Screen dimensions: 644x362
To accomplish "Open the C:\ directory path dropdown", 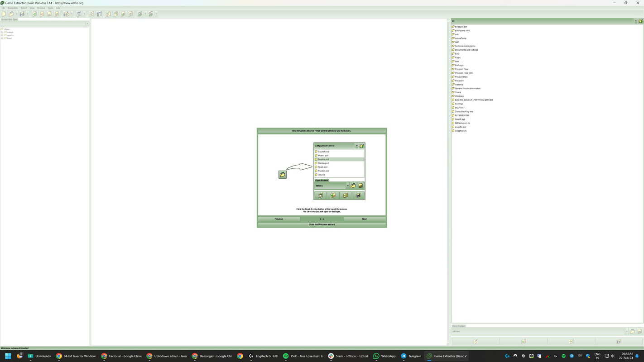I will (x=635, y=21).
